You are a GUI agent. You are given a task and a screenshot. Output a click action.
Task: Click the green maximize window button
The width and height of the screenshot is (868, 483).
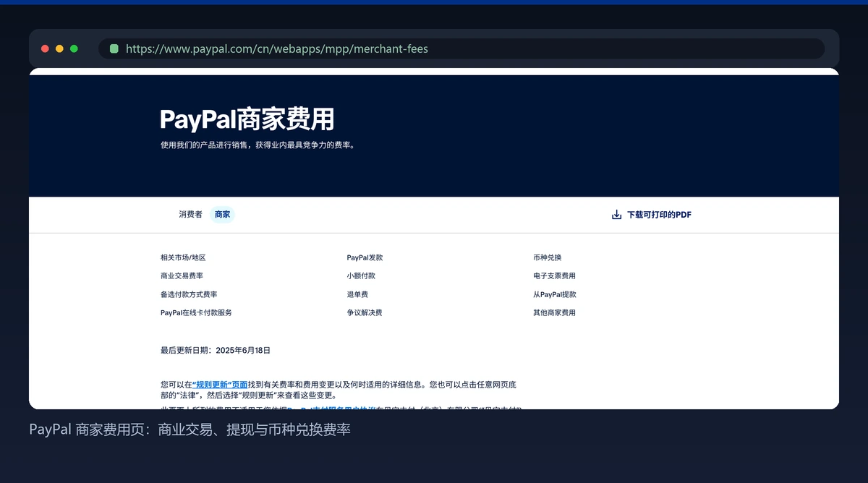tap(74, 48)
